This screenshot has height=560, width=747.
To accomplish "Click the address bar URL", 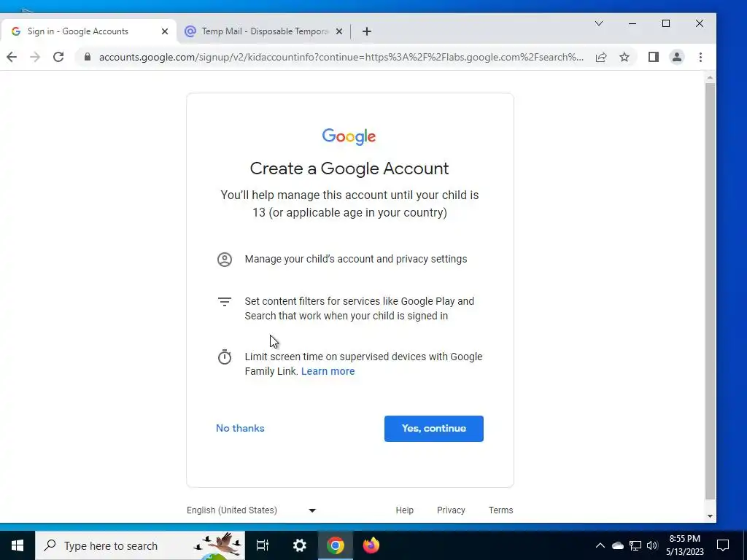I will coord(341,57).
